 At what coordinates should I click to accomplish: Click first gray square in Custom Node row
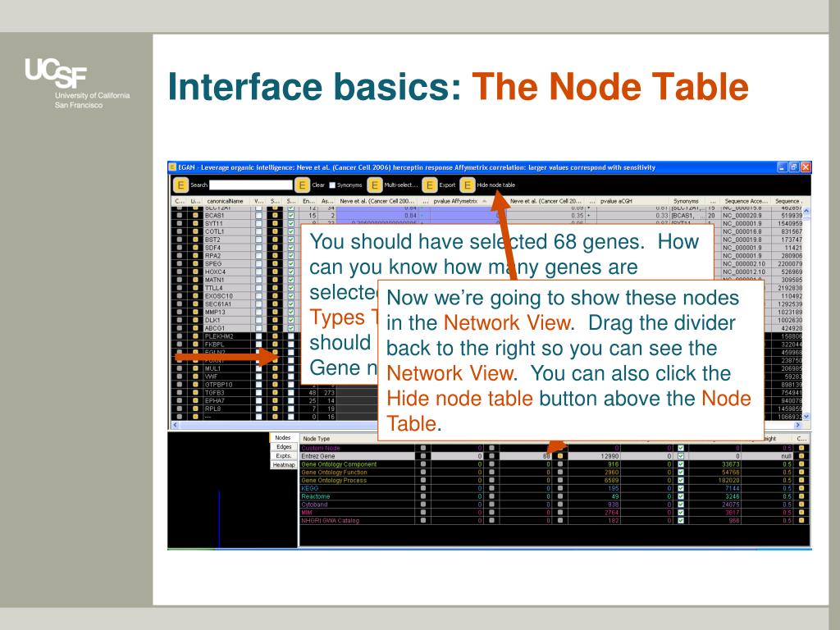click(423, 448)
